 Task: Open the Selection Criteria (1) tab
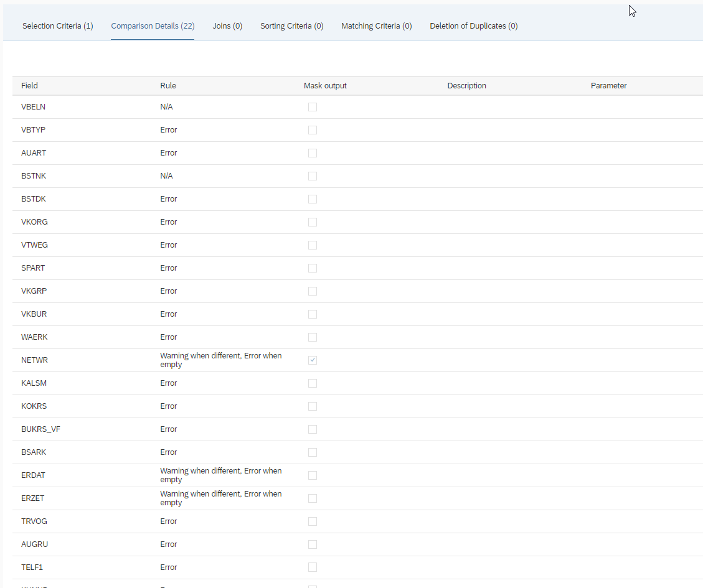point(57,26)
